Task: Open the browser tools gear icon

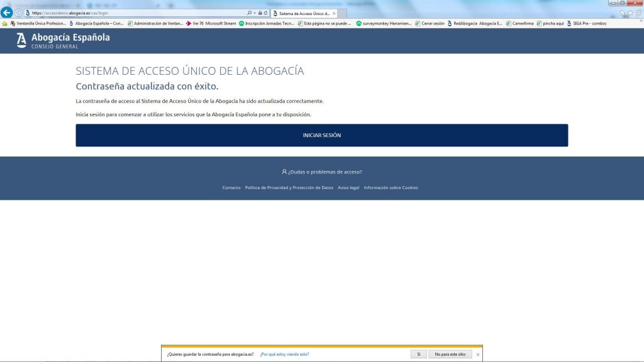Action: tap(639, 13)
